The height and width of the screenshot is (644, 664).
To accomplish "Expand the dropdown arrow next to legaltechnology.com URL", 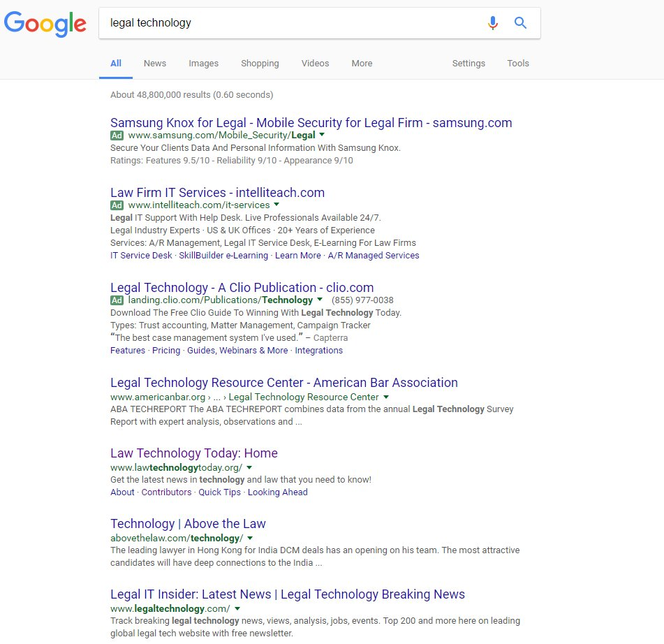I will [237, 608].
